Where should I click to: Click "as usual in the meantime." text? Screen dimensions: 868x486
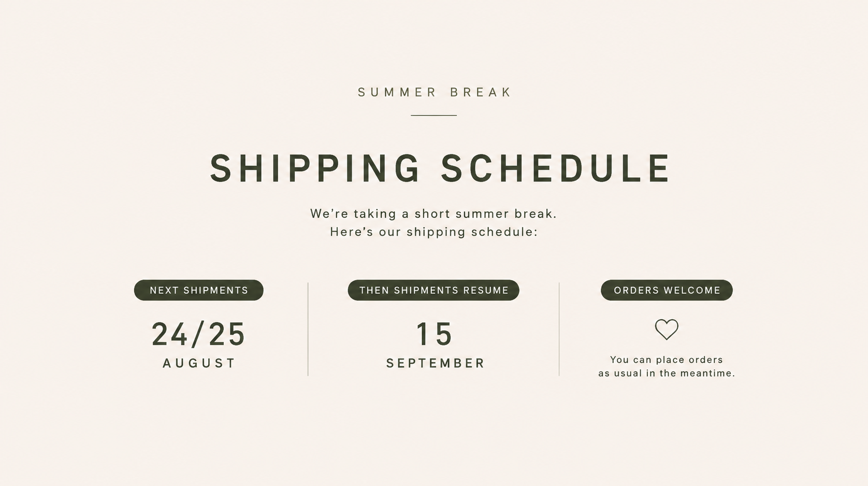tap(667, 373)
